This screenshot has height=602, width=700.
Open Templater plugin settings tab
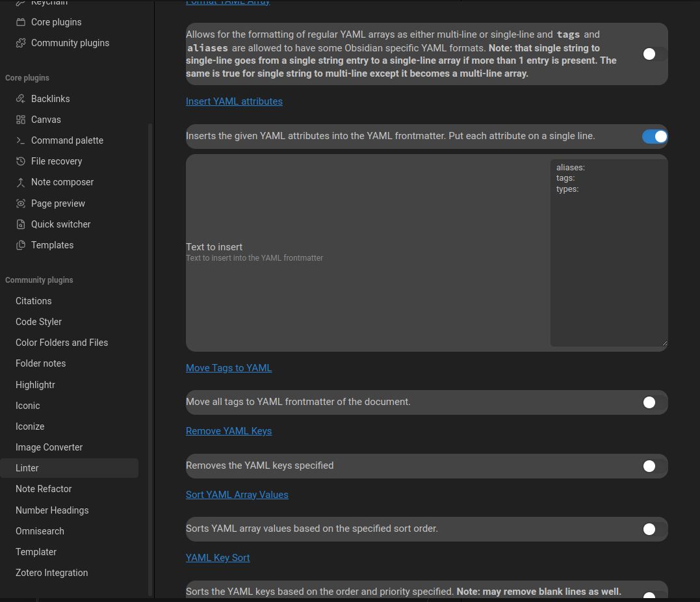36,552
